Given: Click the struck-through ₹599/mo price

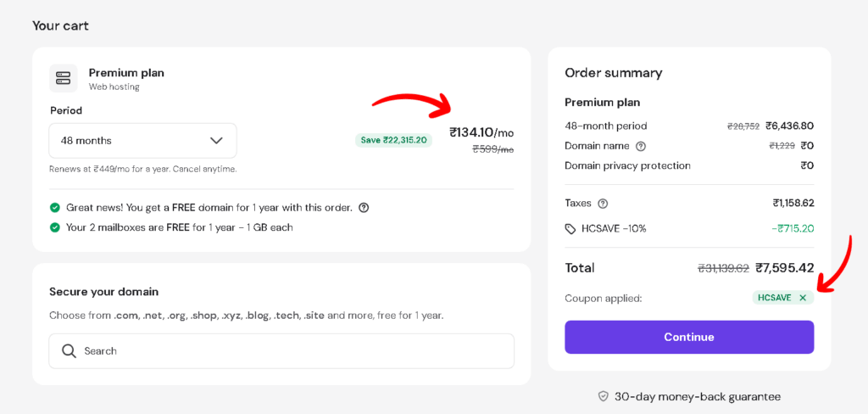Looking at the screenshot, I should coord(492,149).
